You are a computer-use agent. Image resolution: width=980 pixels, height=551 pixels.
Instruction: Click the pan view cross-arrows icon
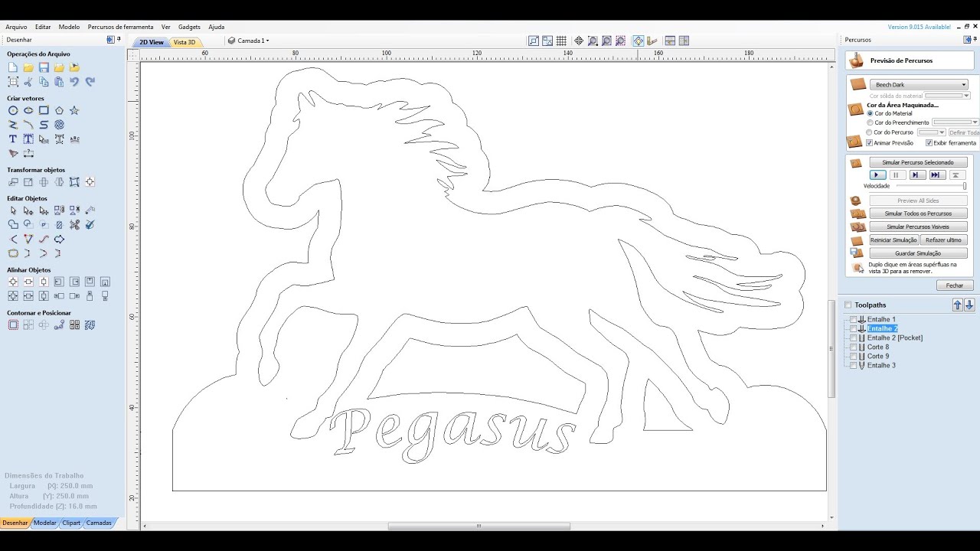tap(579, 41)
